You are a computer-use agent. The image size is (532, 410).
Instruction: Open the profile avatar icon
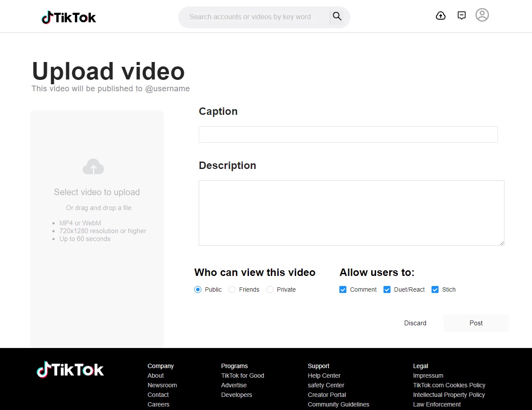click(482, 15)
